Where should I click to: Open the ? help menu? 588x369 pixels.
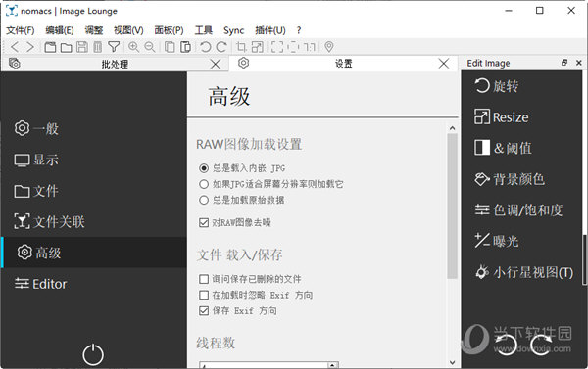point(299,30)
